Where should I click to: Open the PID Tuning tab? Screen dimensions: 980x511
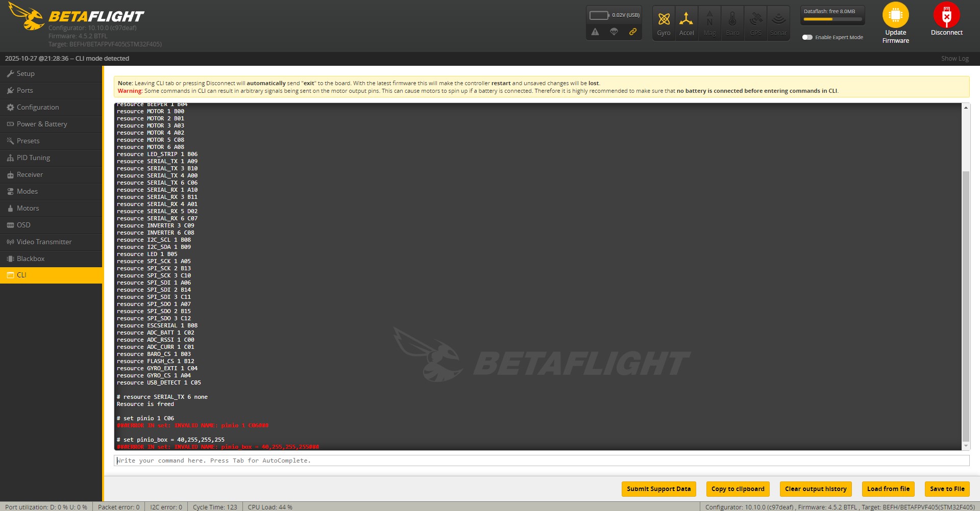(33, 158)
